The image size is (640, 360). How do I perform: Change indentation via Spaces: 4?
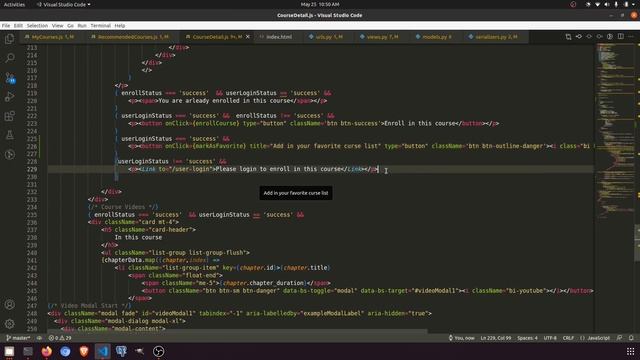[x=527, y=338]
